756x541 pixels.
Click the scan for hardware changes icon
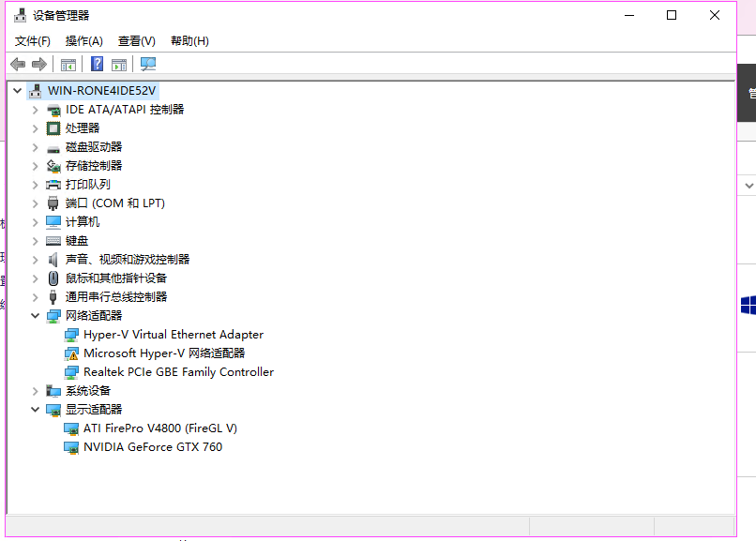(148, 64)
